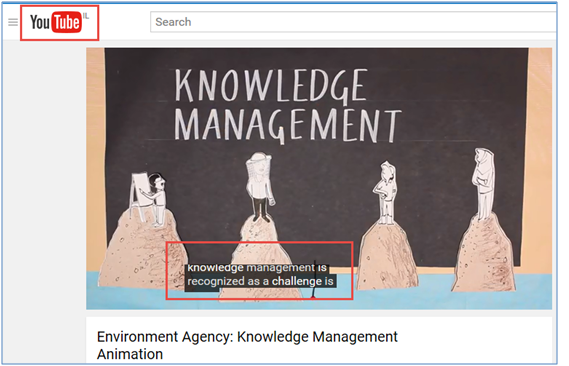Click the KNOWLEDGE word in the video

pyautogui.click(x=271, y=86)
